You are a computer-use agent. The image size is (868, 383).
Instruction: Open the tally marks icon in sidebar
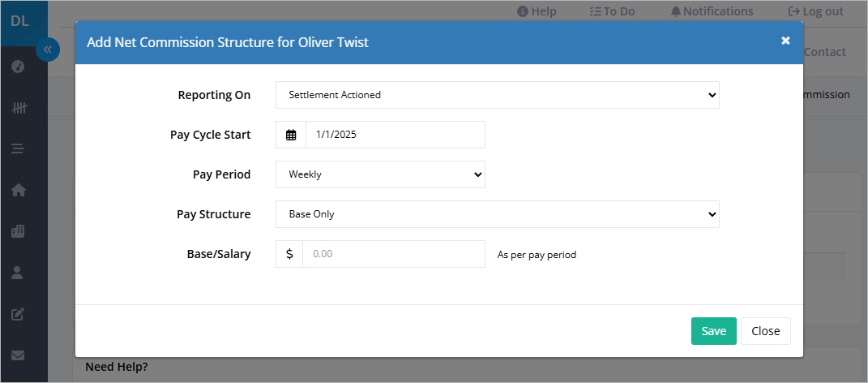pos(19,108)
